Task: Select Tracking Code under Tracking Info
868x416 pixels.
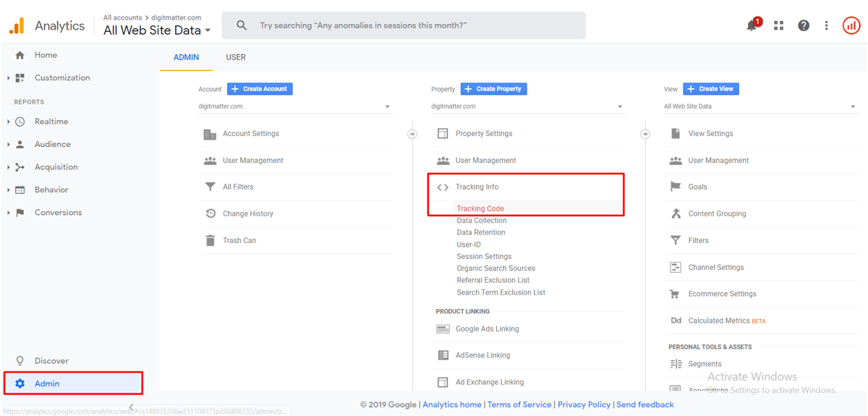Action: click(x=480, y=208)
